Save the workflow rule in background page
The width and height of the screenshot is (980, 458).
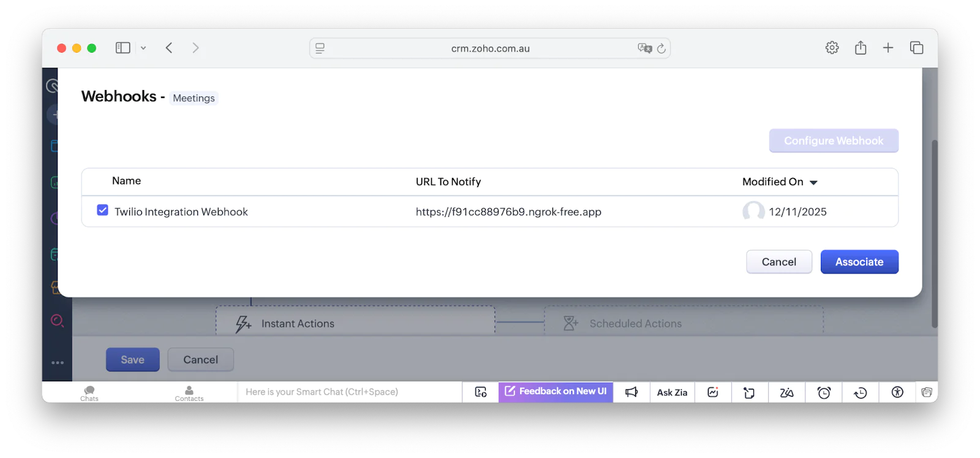[x=132, y=360]
